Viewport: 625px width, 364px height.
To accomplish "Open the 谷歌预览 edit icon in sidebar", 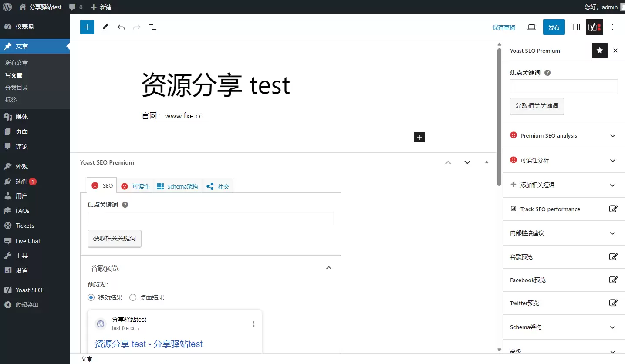I will coord(613,257).
